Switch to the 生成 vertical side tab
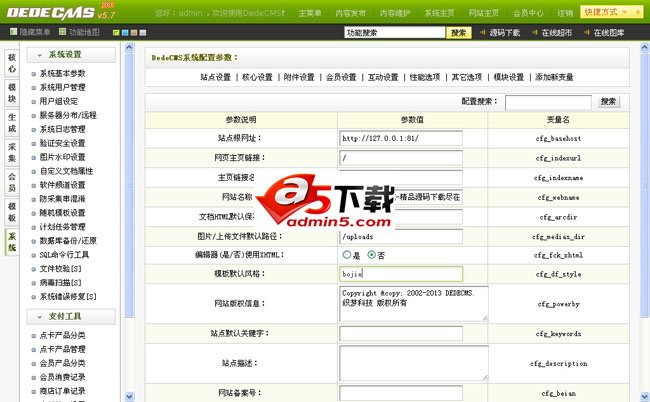 (x=12, y=123)
